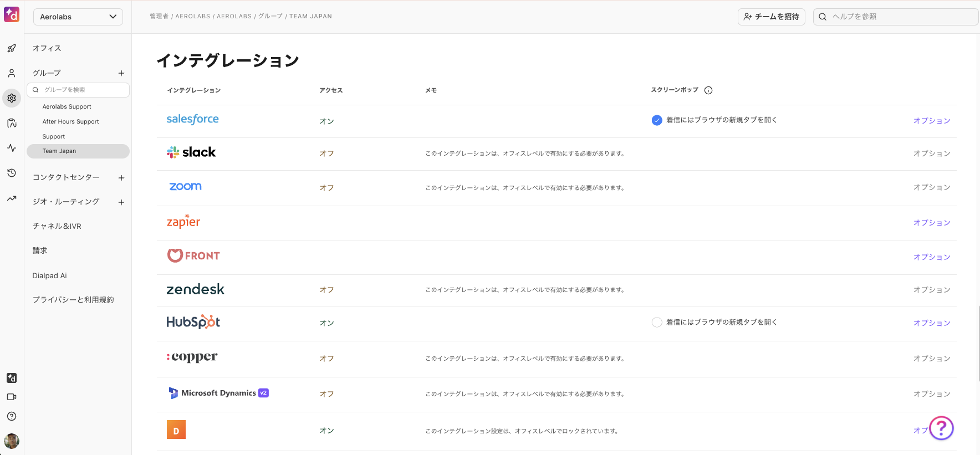Open Salesforce オプション link
The image size is (980, 455).
coord(932,121)
